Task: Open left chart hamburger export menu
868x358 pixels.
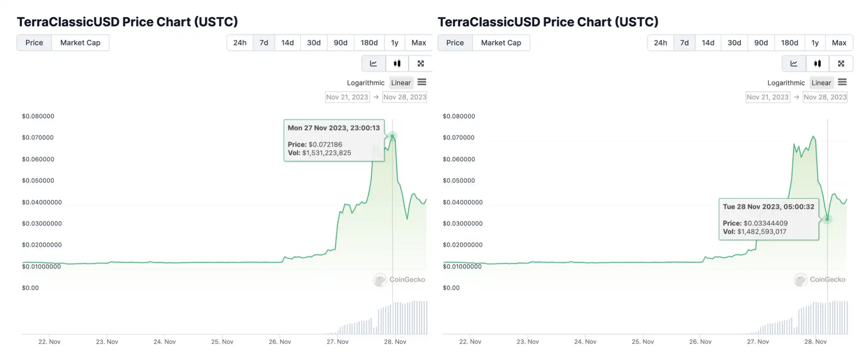Action: pyautogui.click(x=422, y=82)
